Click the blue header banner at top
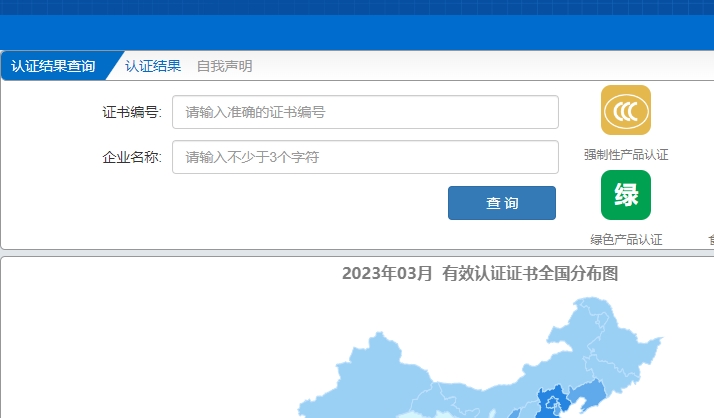 (x=357, y=25)
